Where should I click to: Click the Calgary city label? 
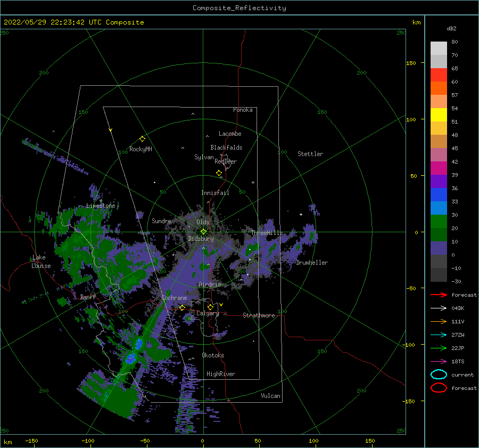point(208,313)
